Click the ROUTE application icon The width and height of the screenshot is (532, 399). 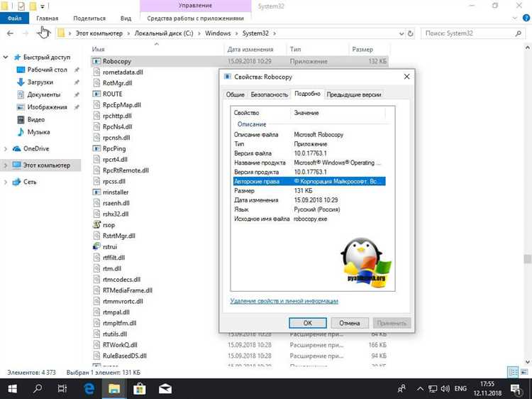click(x=96, y=94)
